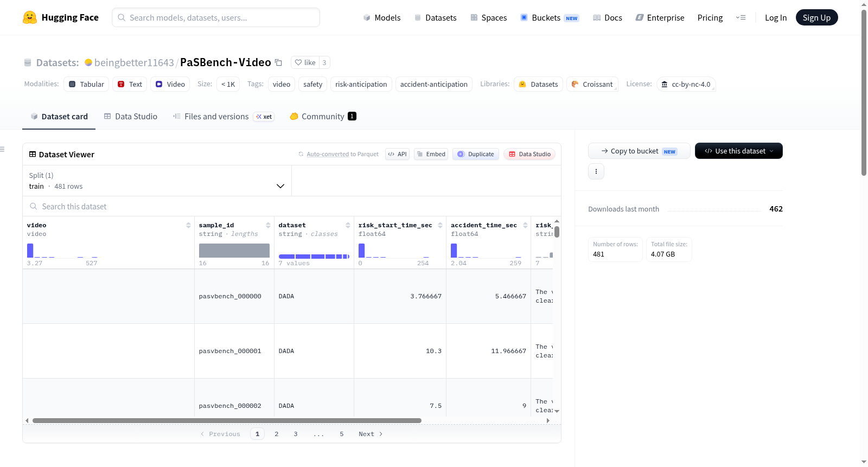Viewport: 868px width, 467px height.
Task: Click the Duplicate button
Action: (476, 154)
